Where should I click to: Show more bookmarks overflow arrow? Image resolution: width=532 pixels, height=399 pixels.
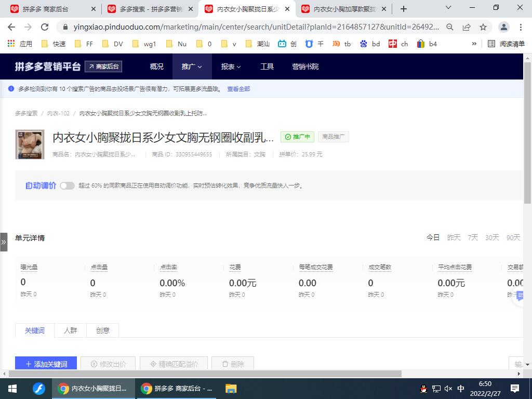click(x=474, y=44)
